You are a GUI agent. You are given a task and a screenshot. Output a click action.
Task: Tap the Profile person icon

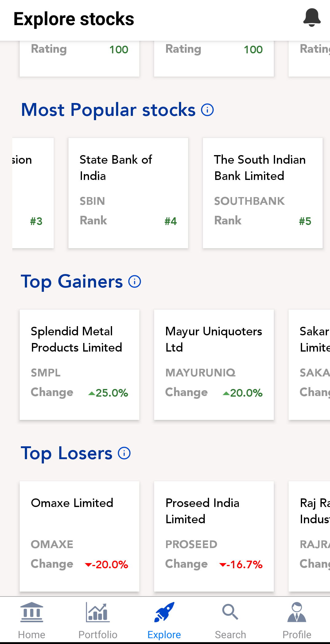point(297,612)
